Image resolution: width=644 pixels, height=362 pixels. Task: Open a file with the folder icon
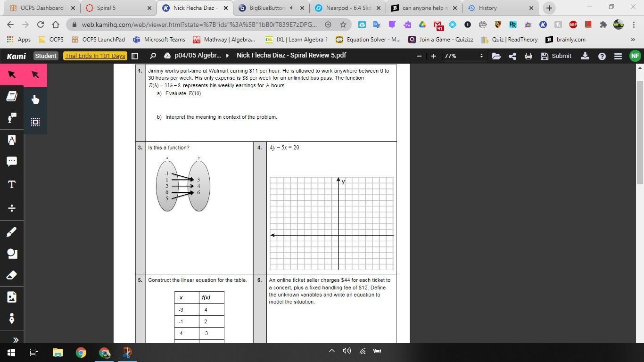[496, 56]
